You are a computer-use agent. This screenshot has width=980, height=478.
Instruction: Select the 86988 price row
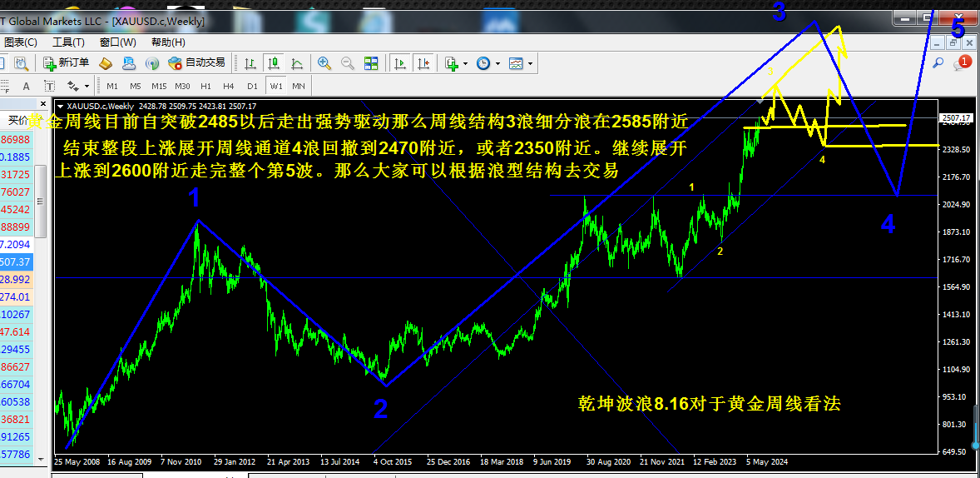[x=17, y=141]
